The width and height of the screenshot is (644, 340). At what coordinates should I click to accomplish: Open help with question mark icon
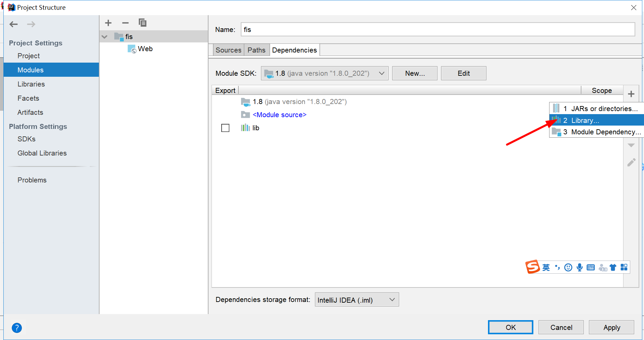(x=17, y=328)
